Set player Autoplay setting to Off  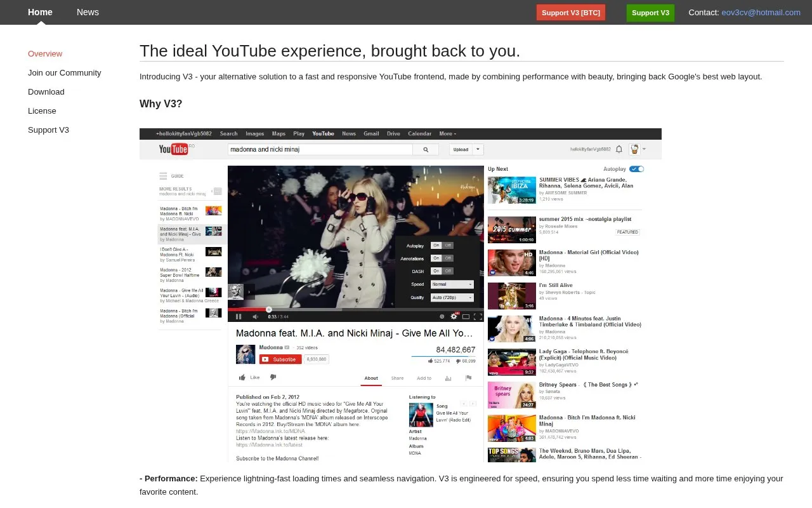pyautogui.click(x=448, y=245)
